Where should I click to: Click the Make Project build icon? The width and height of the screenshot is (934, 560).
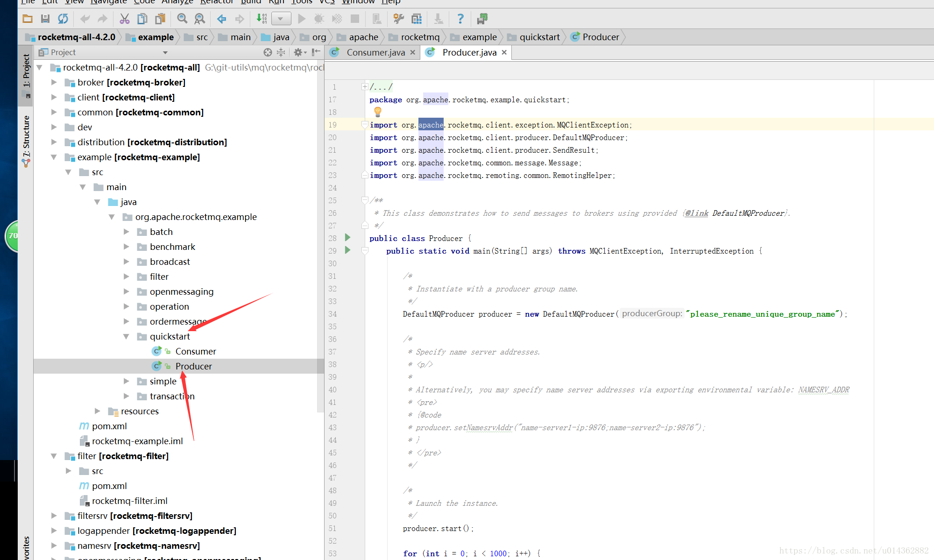pos(262,19)
